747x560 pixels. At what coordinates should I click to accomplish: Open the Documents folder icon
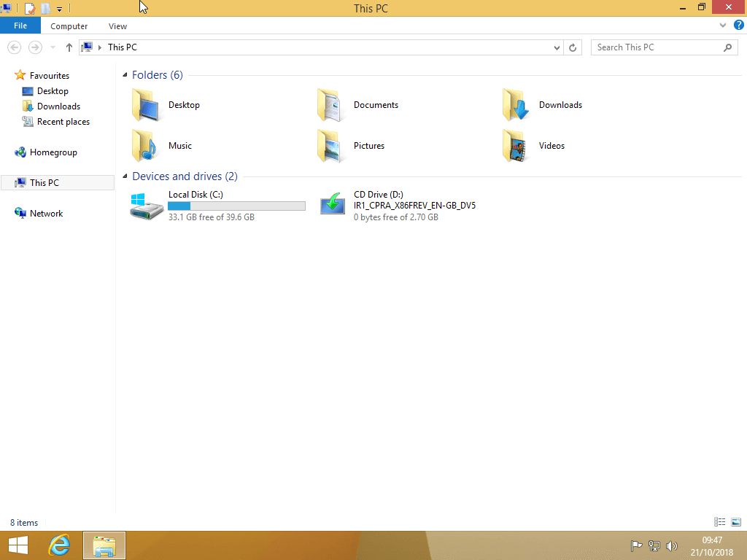330,105
